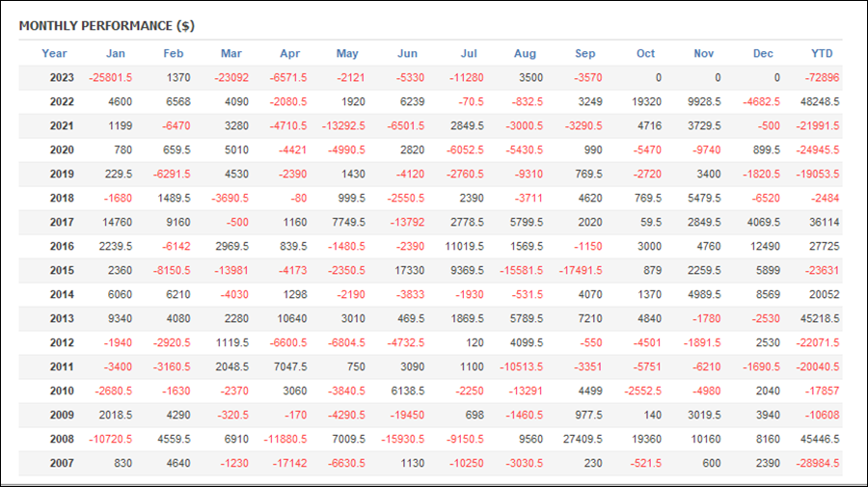
Task: Click the -19450 value for Jun 2009
Action: (407, 415)
